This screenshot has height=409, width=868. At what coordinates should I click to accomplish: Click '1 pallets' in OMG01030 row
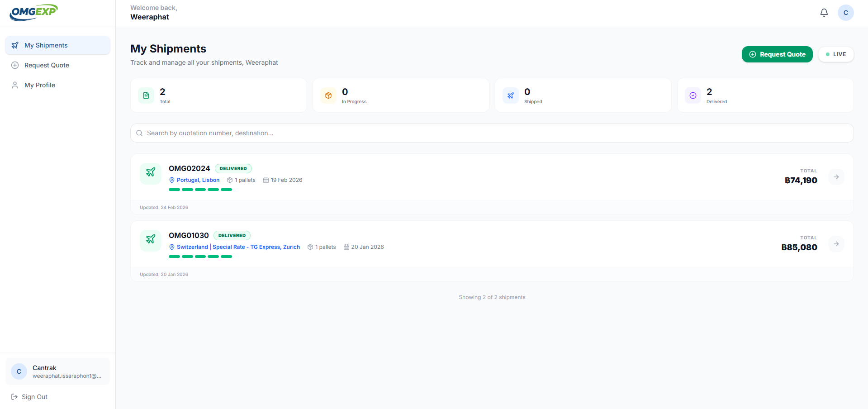pos(326,247)
